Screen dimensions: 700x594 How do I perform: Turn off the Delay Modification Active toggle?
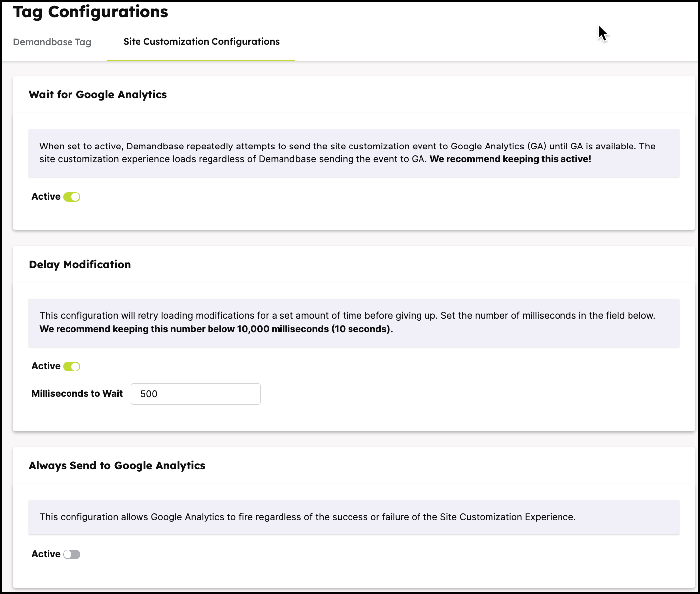pyautogui.click(x=72, y=366)
